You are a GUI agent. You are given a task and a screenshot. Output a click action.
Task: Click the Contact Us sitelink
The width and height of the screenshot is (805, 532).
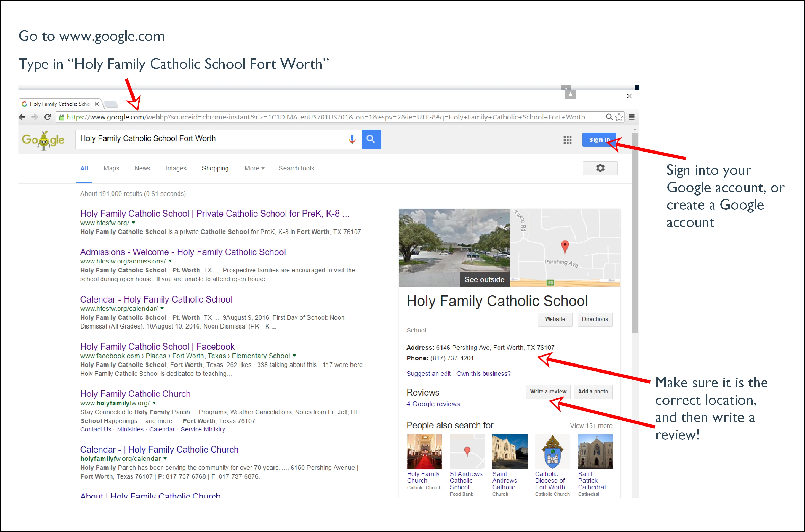pyautogui.click(x=96, y=429)
